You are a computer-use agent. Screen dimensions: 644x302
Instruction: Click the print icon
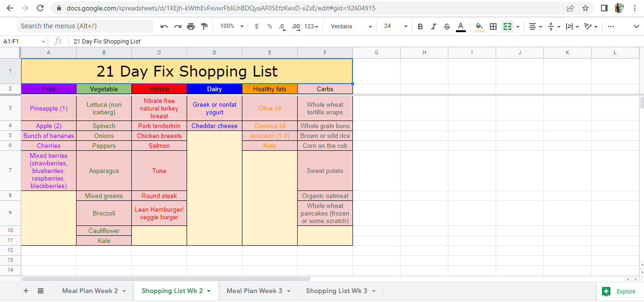[x=191, y=26]
